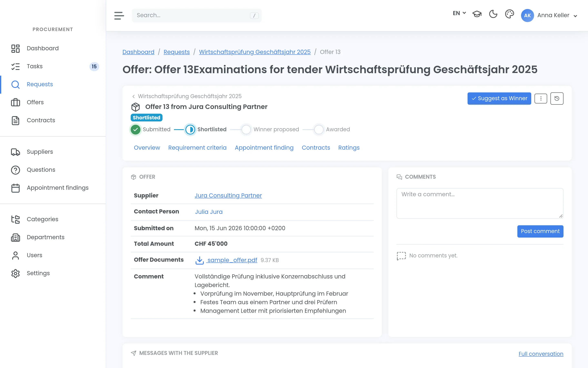The height and width of the screenshot is (368, 588).
Task: Open the history clock icon button
Action: pyautogui.click(x=557, y=98)
